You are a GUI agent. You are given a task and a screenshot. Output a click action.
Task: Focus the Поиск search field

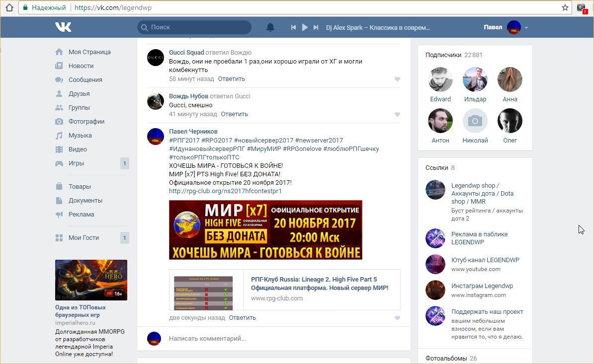point(194,27)
